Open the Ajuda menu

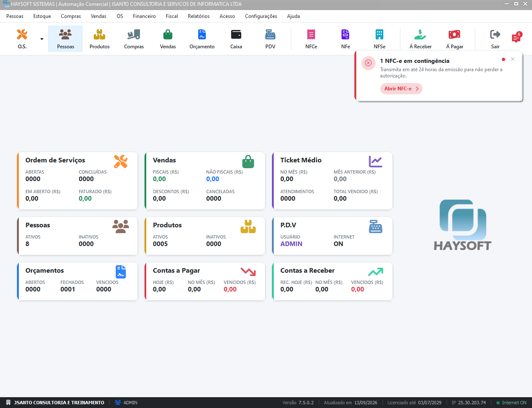pyautogui.click(x=293, y=16)
